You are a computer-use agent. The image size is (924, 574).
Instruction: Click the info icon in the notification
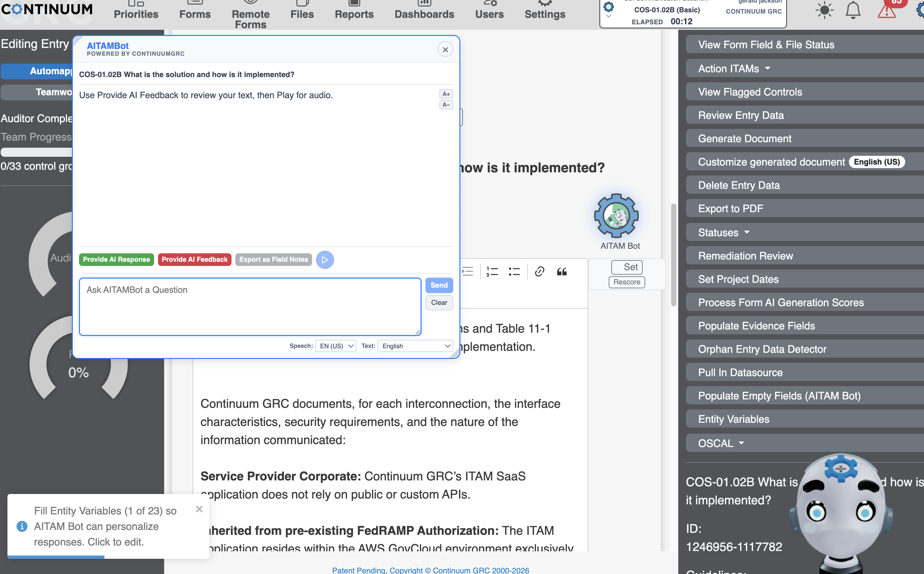click(22, 526)
